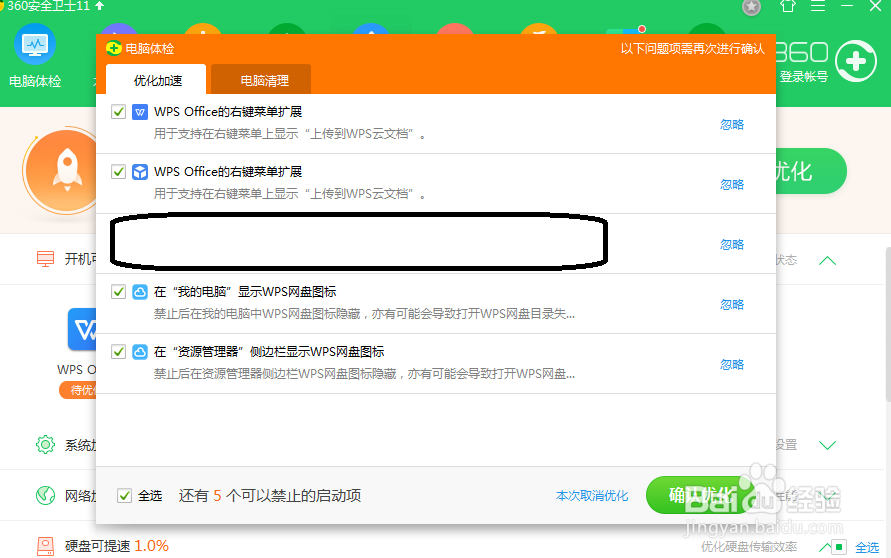Image resolution: width=891 pixels, height=558 pixels.
Task: Click the green 优化 button in main window
Action: (x=811, y=171)
